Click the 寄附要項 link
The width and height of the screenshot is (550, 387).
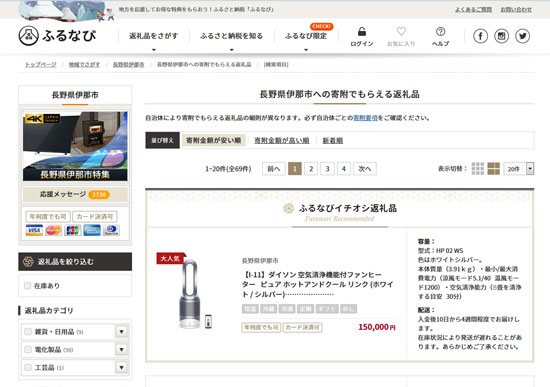point(365,118)
